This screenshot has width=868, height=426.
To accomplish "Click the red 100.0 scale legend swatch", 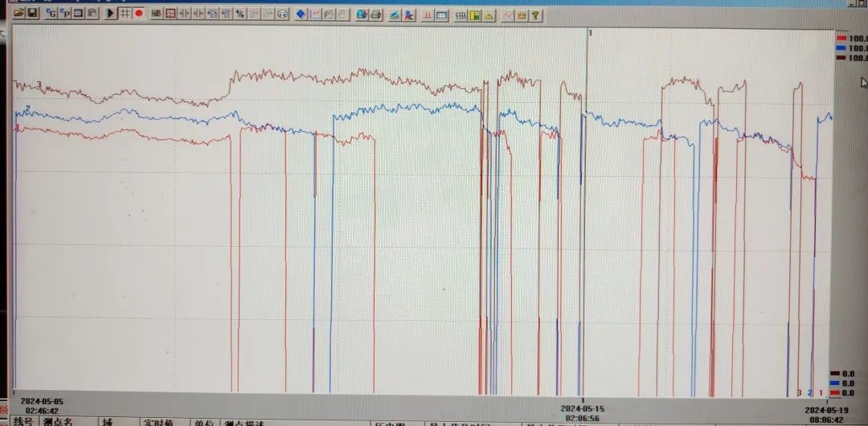I will [x=841, y=38].
